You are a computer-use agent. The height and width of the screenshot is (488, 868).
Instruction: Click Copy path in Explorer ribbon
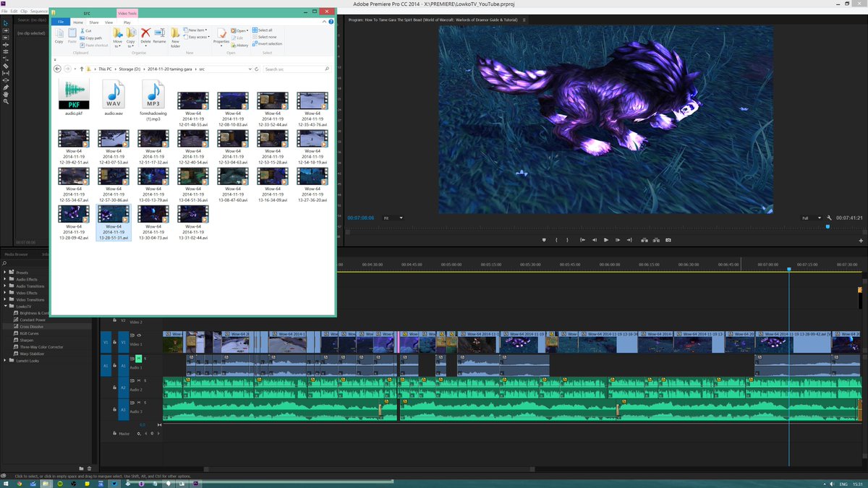90,38
